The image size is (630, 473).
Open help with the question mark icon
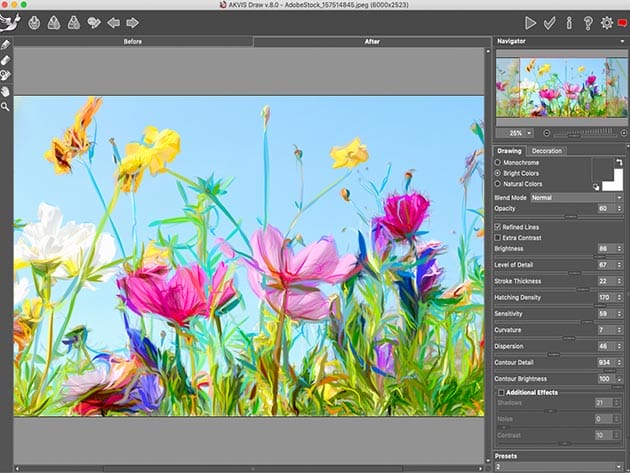click(587, 22)
